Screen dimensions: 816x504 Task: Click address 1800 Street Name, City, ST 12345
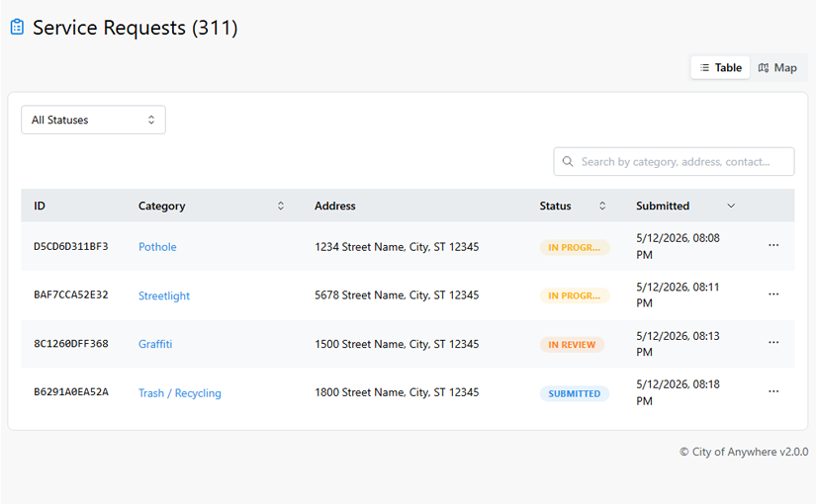[397, 392]
